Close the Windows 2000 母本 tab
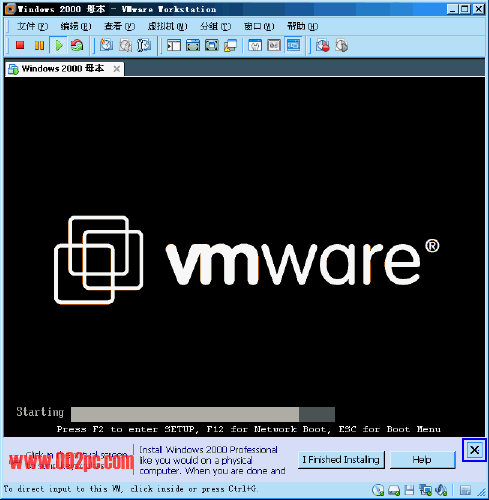 coord(117,69)
